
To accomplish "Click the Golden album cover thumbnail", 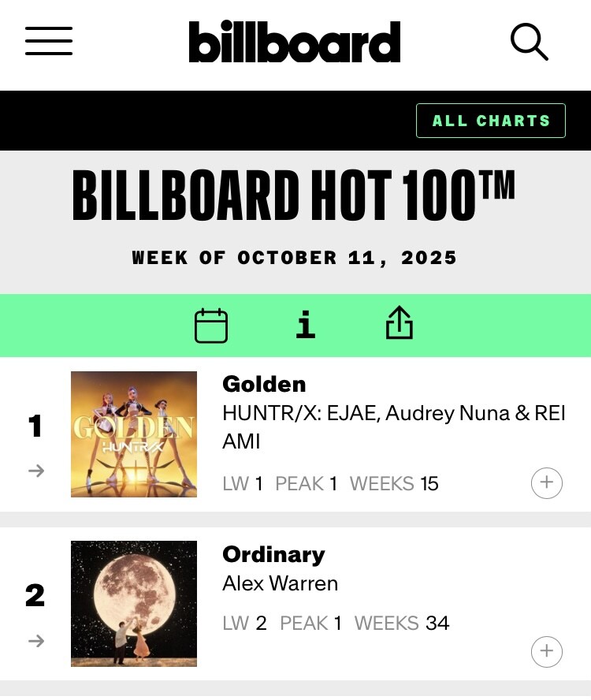I will (134, 434).
